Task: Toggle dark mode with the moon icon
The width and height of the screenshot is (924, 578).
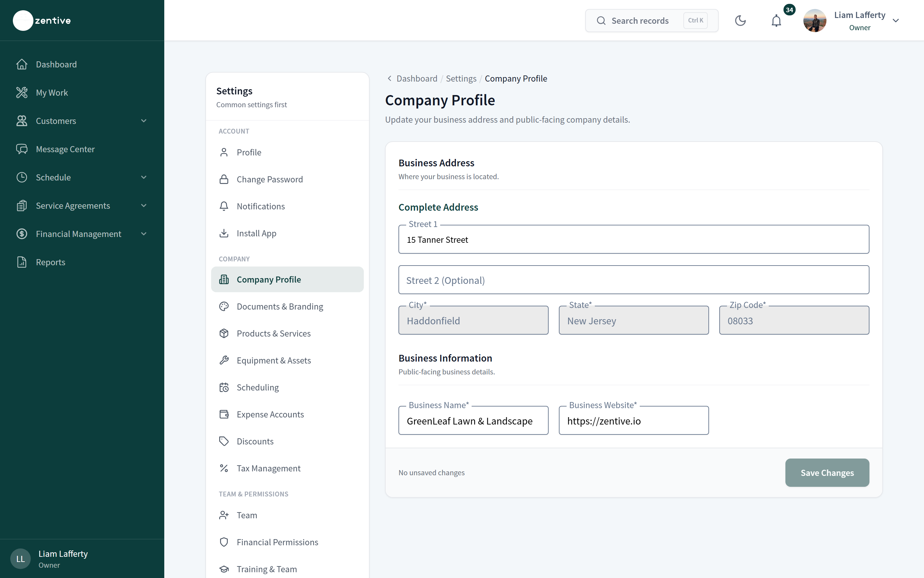Action: pos(740,21)
